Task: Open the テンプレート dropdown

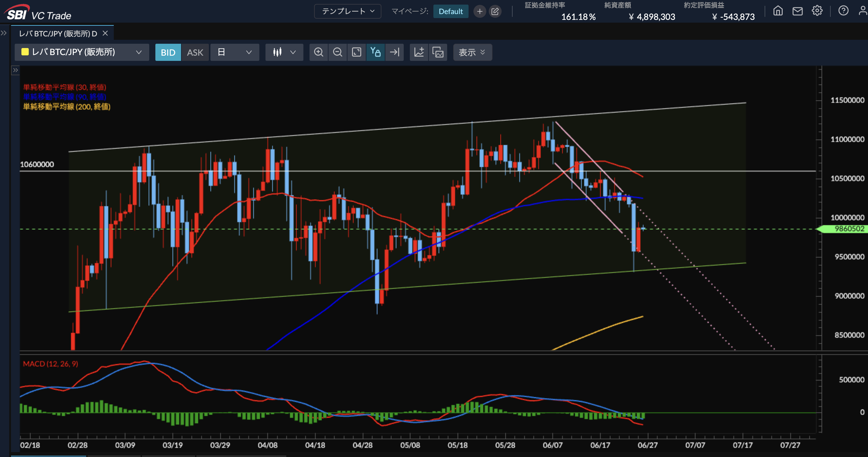Action: coord(347,11)
